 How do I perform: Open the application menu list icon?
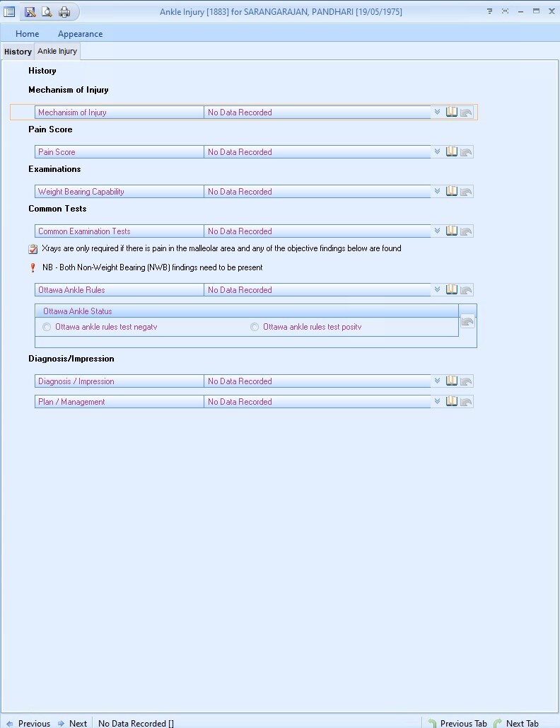coord(9,11)
